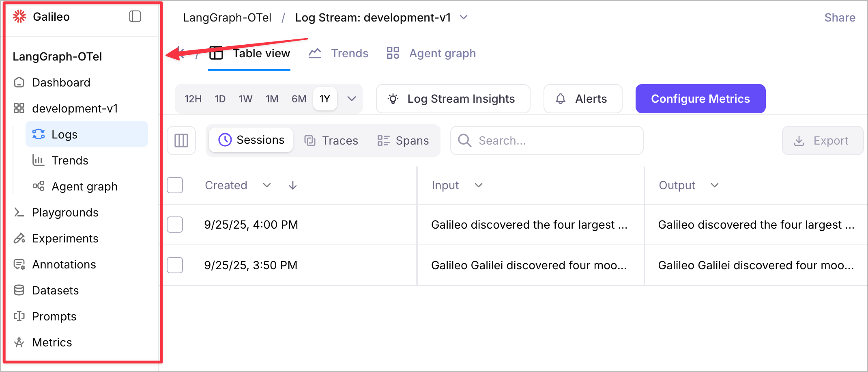Click the 9/25/25, 4:00 PM date cell
Viewport: 868px width, 372px height.
[x=251, y=225]
